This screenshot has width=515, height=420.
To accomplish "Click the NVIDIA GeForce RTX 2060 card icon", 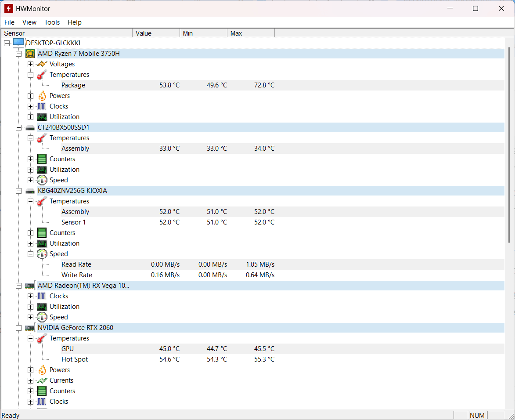I will (30, 328).
